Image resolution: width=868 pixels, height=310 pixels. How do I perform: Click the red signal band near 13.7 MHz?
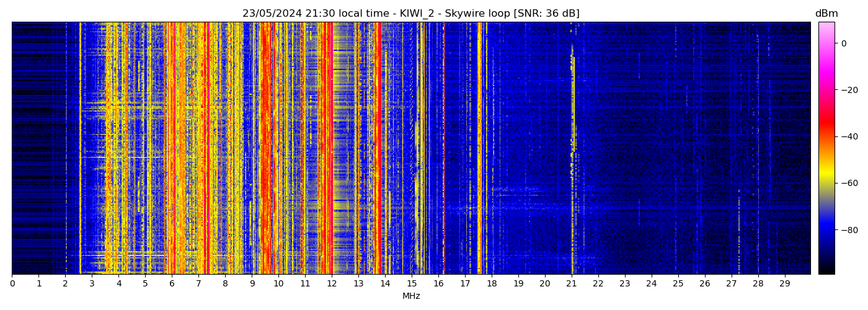pyautogui.click(x=378, y=149)
